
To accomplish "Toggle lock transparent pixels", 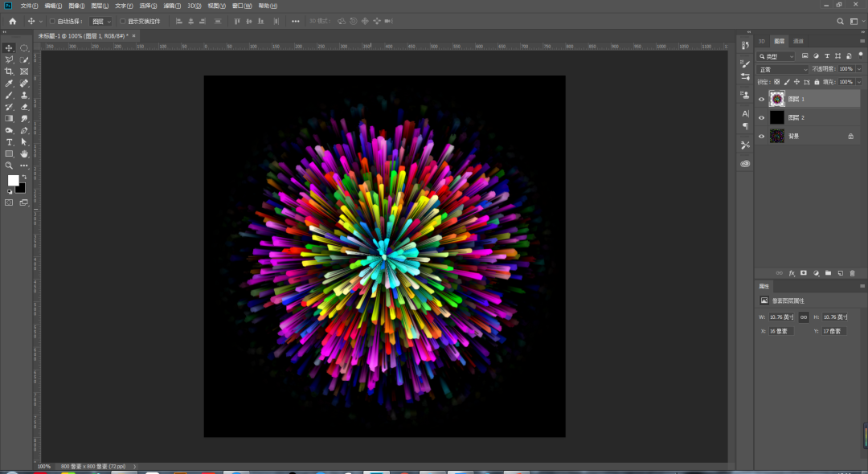I will 776,82.
